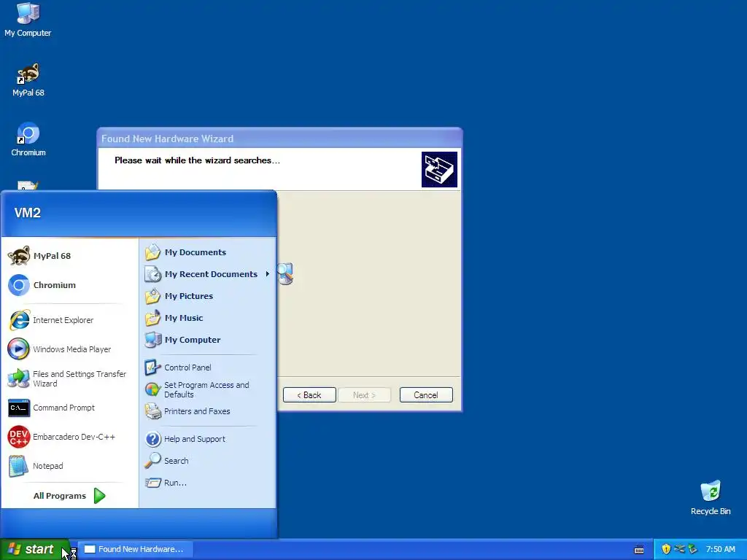Select Found New Hardware taskbar button
The height and width of the screenshot is (560, 747).
tap(135, 549)
